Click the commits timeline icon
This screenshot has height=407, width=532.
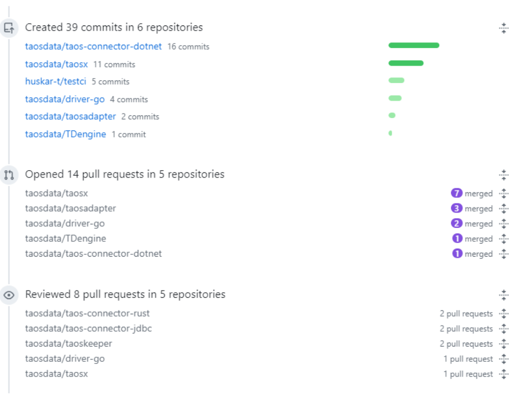9,28
